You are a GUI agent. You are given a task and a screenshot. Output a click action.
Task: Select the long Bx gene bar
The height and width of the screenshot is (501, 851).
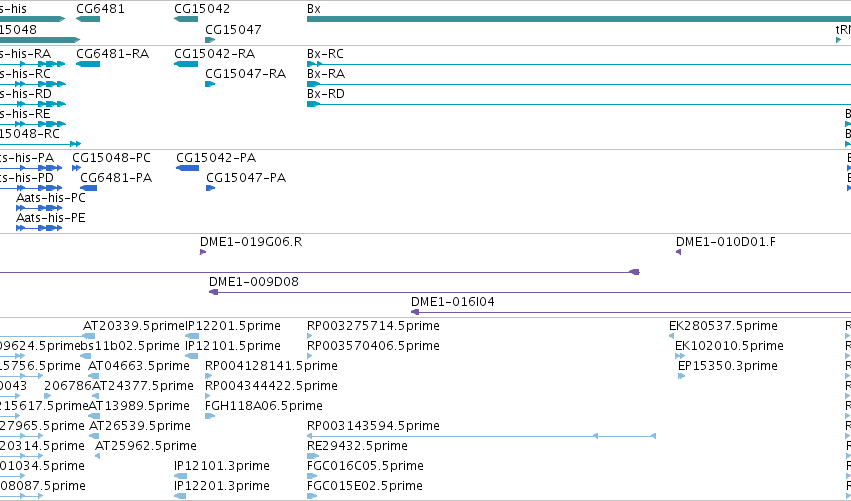coord(579,19)
